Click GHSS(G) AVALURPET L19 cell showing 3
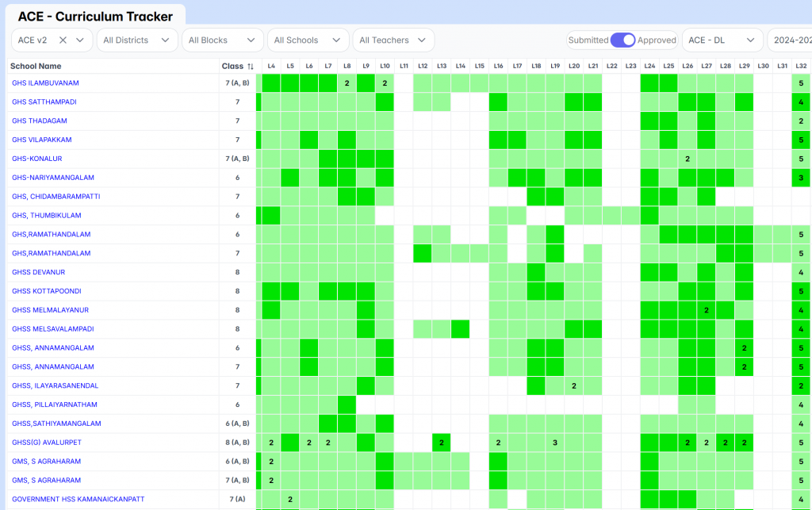Image resolution: width=812 pixels, height=510 pixels. (555, 443)
